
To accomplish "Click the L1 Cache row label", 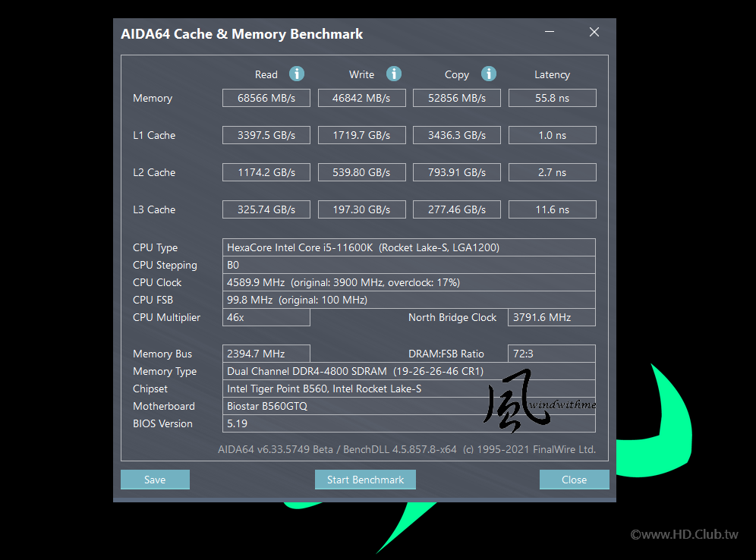I will tap(154, 135).
